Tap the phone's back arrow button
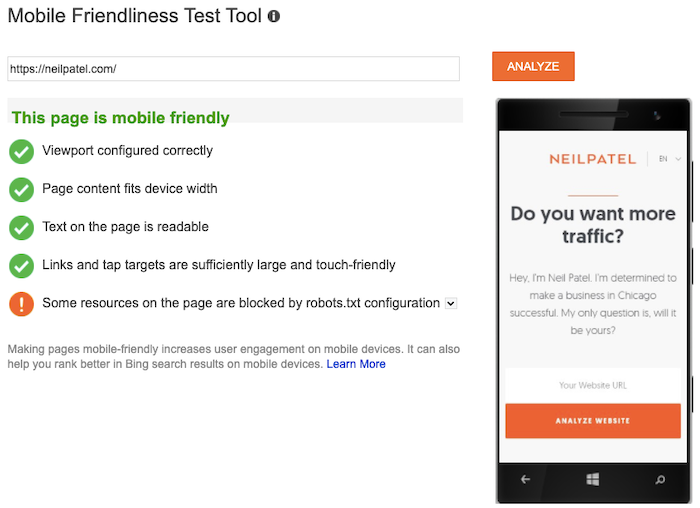The width and height of the screenshot is (700, 508). pos(525,479)
